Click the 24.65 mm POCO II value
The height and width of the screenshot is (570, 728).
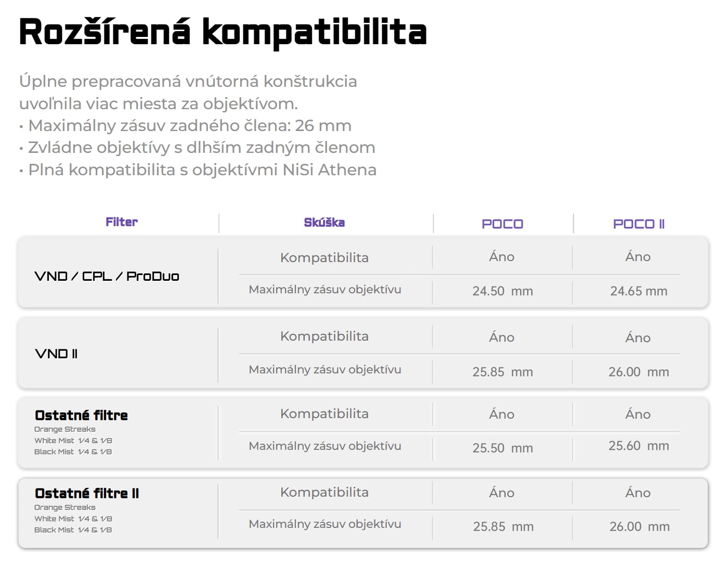pos(639,291)
